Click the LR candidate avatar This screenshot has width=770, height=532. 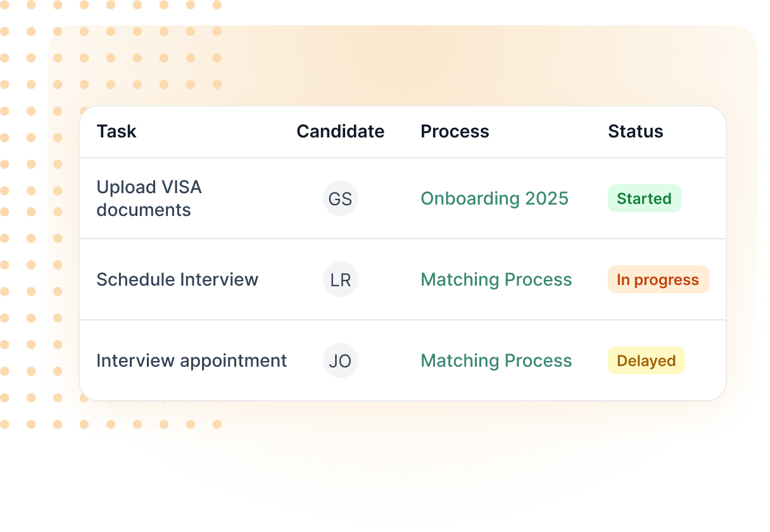click(341, 279)
